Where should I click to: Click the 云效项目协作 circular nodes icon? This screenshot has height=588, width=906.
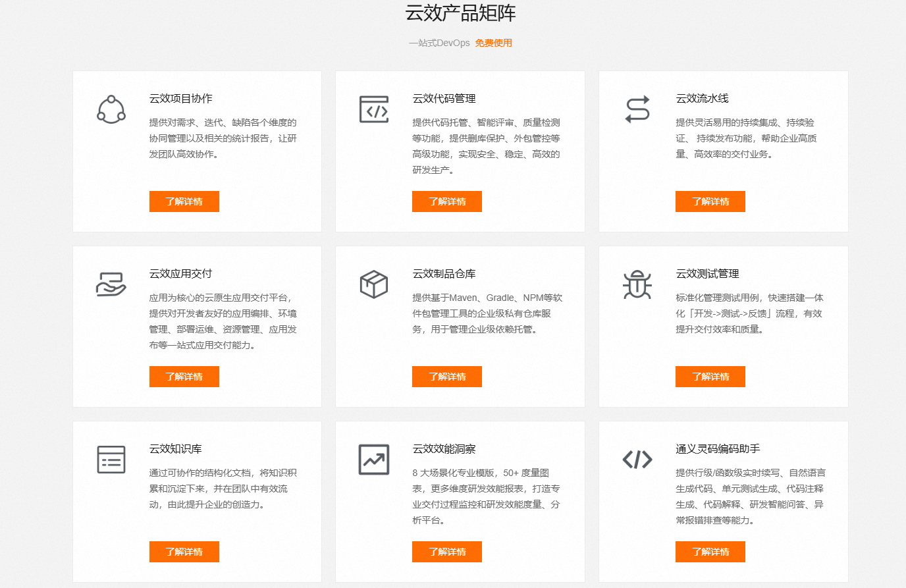[x=111, y=109]
